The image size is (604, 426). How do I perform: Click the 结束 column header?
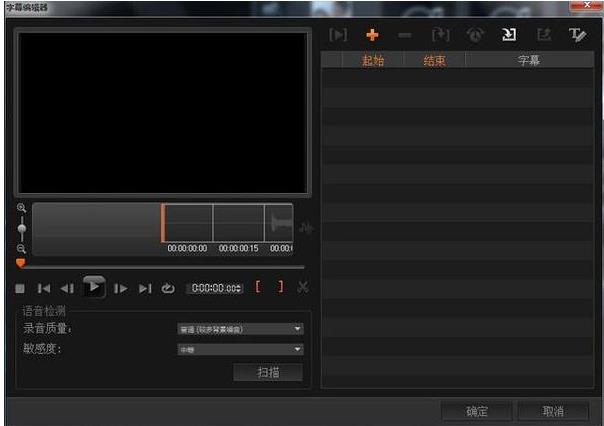click(435, 60)
